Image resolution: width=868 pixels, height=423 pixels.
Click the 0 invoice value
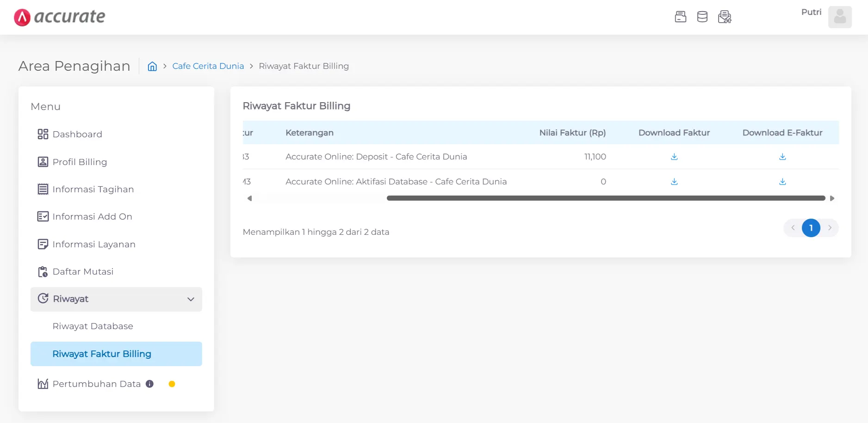click(603, 182)
